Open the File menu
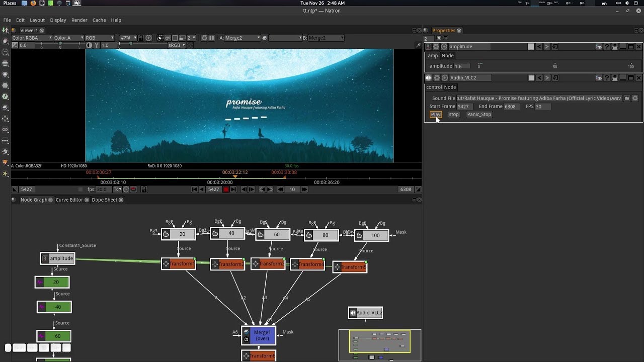 (7, 20)
